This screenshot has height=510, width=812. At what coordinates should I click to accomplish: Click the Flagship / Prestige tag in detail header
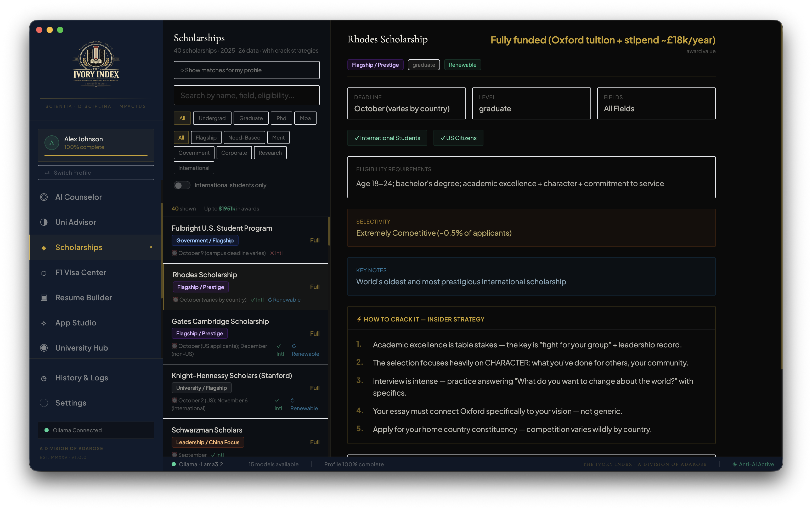coord(375,65)
